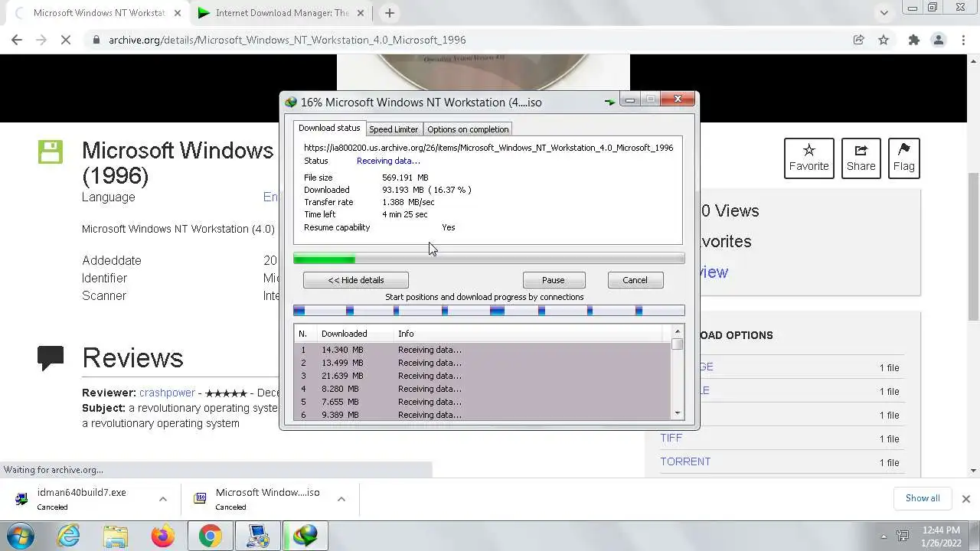Viewport: 980px width, 551px height.
Task: Close the Chrome downloads shelf
Action: [x=965, y=498]
